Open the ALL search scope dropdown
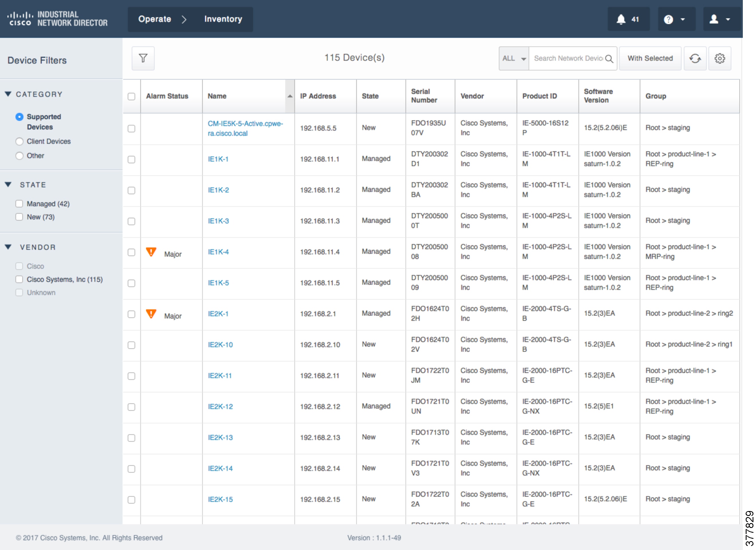The image size is (756, 550). pyautogui.click(x=514, y=58)
